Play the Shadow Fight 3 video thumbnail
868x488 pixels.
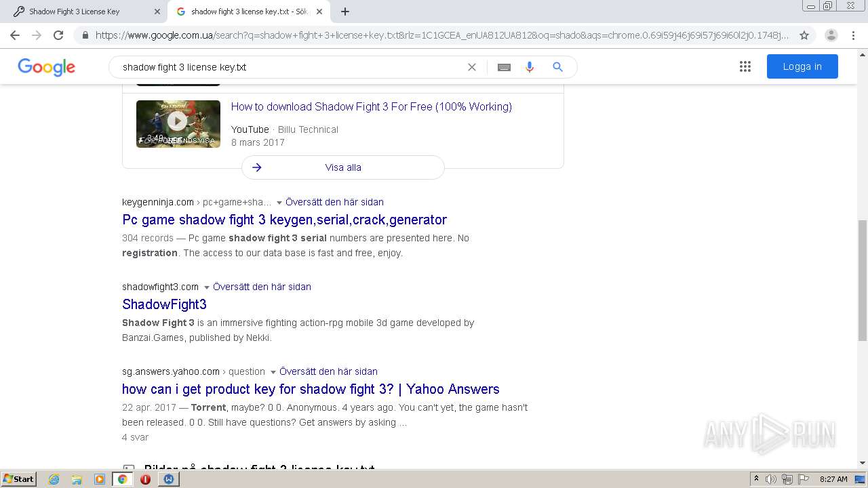(x=178, y=124)
